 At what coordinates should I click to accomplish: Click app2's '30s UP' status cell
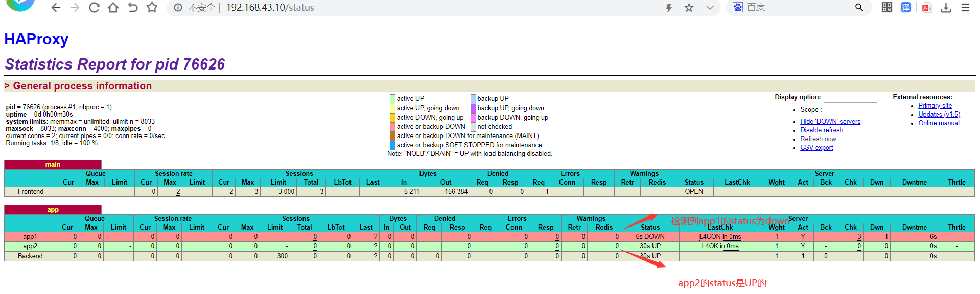[650, 246]
